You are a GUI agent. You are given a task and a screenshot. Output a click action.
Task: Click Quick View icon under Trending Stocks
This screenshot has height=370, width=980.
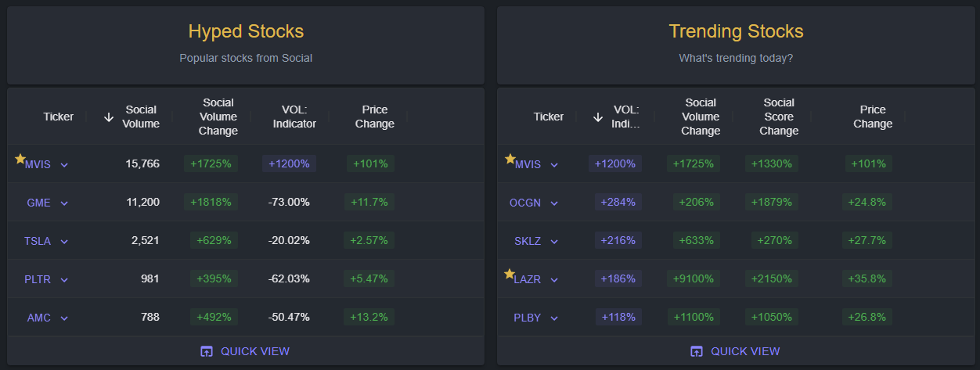pos(697,351)
